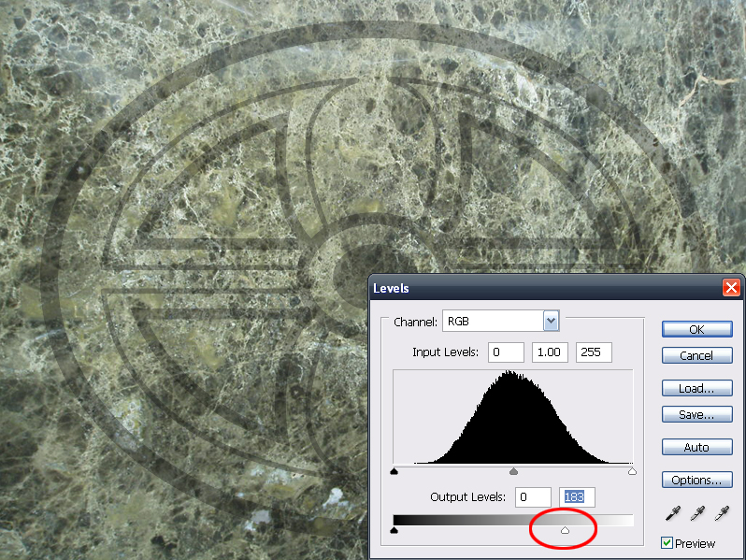
Task: Click the input white point slider
Action: point(632,471)
